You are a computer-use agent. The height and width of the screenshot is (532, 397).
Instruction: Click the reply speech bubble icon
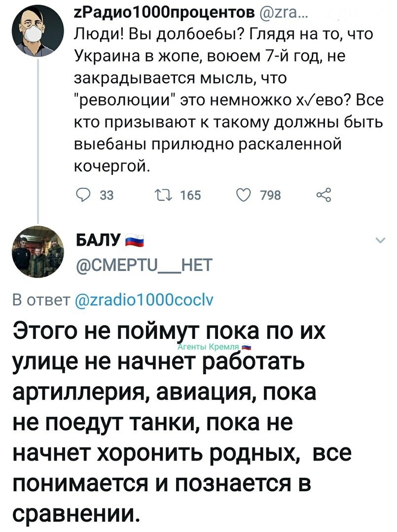[x=82, y=195]
